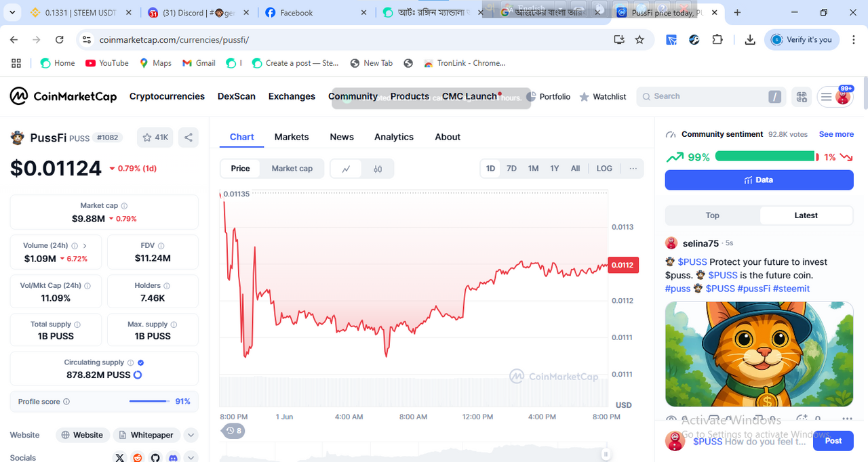Set chart range to All
This screenshot has height=462, width=868.
(x=575, y=169)
